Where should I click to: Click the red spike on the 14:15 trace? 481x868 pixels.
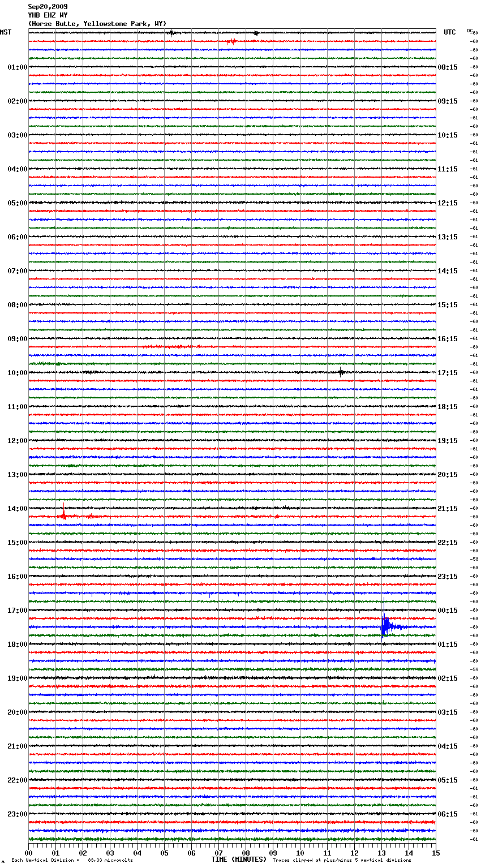tap(63, 514)
